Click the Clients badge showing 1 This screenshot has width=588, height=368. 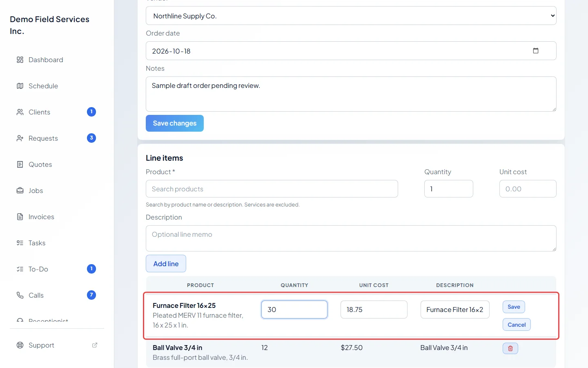click(91, 112)
